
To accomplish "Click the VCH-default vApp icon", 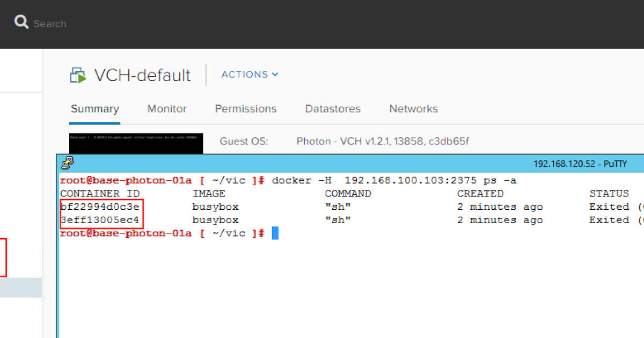I will click(x=78, y=75).
